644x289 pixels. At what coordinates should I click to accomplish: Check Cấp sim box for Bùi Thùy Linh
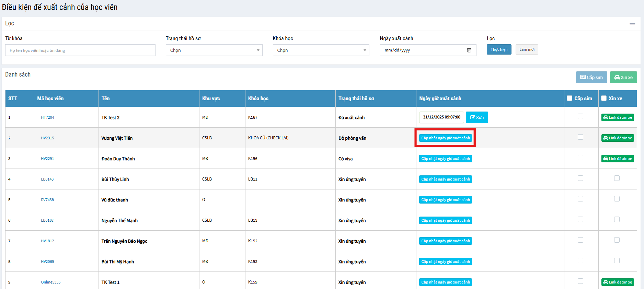pos(580,178)
